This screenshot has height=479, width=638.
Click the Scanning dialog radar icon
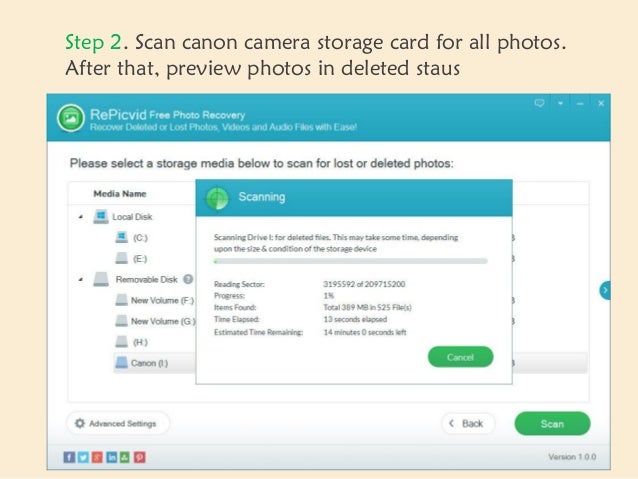[217, 198]
